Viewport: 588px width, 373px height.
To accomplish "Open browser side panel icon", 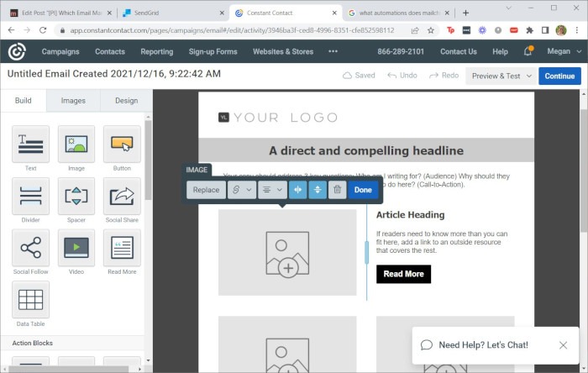I will pos(545,30).
